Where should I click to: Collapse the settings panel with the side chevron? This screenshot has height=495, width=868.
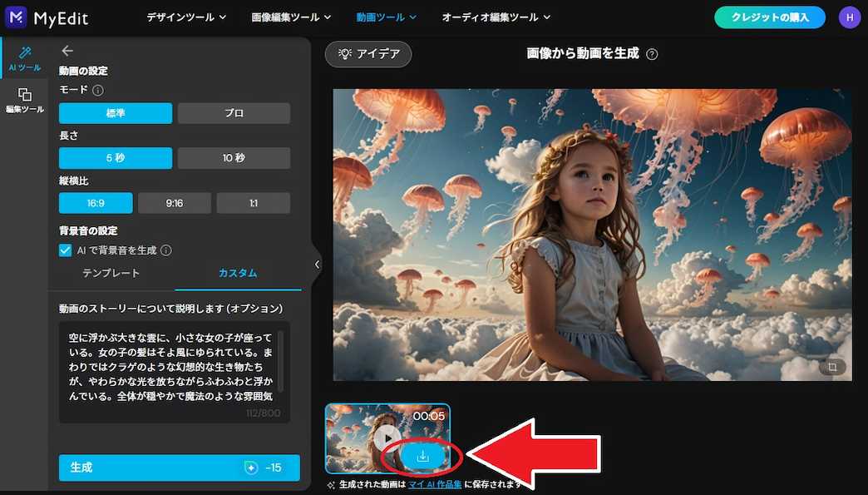317,264
